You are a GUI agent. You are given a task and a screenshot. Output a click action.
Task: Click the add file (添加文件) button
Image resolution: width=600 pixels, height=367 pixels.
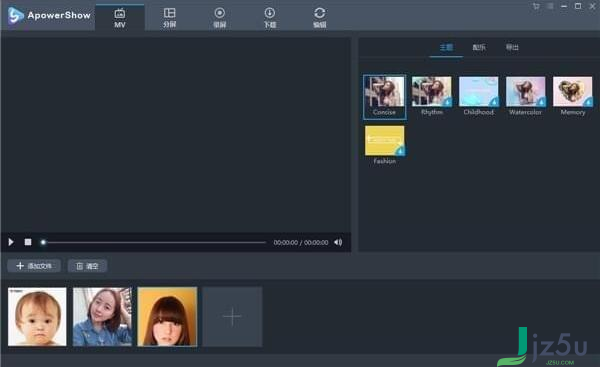(x=34, y=266)
